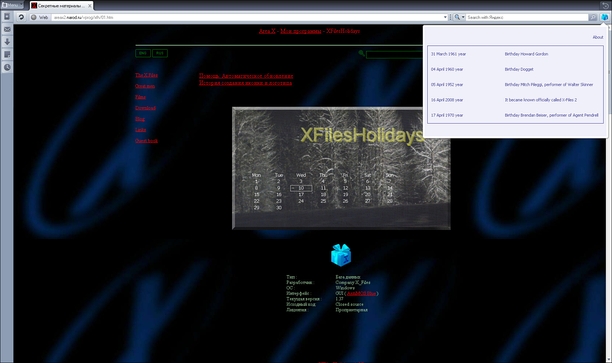Open the notes panel icon in the sidebar

pyautogui.click(x=7, y=55)
